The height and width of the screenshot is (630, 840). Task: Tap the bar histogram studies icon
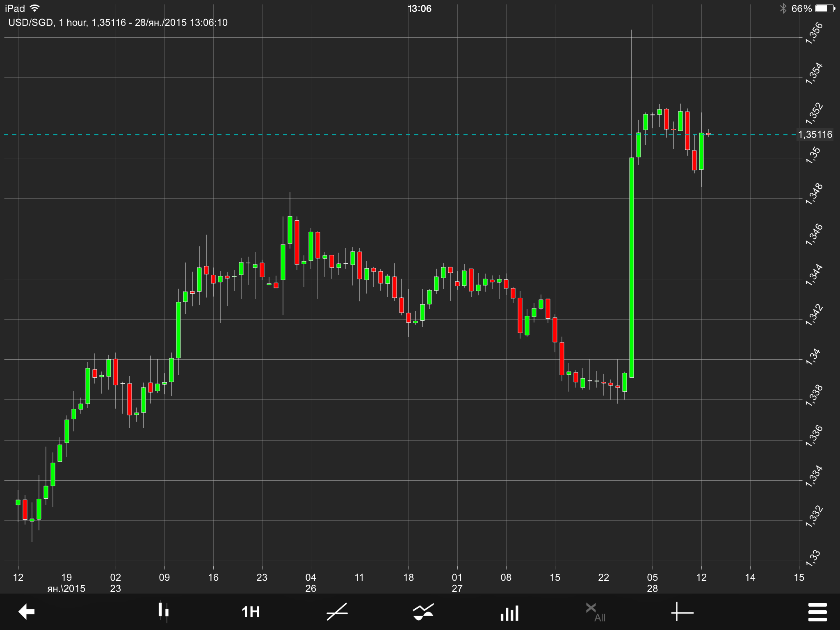[x=509, y=613]
